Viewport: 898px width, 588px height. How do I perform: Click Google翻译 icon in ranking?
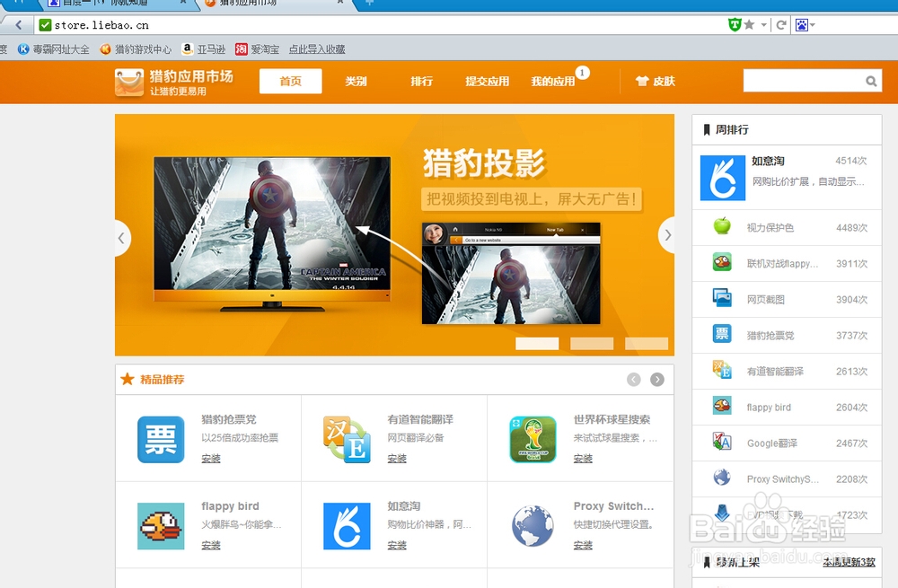tap(722, 442)
